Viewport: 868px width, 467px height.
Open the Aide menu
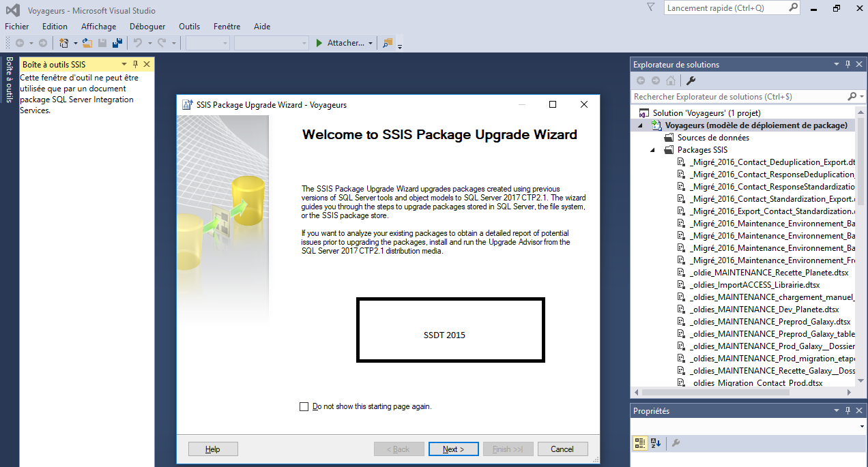click(262, 27)
